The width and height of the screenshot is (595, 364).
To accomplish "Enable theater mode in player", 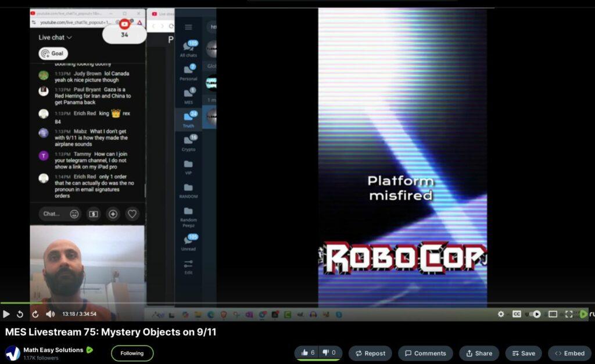I will (553, 314).
